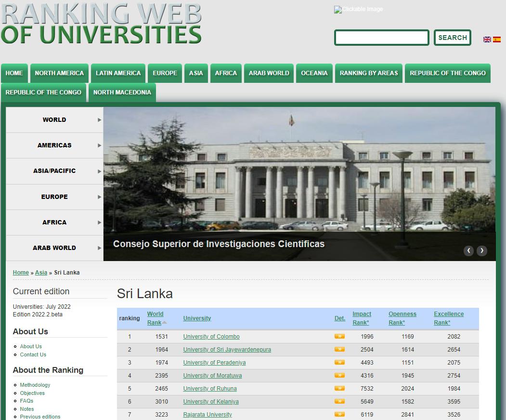Click the banner image of the CSIC building
This screenshot has width=506, height=420.
[299, 184]
